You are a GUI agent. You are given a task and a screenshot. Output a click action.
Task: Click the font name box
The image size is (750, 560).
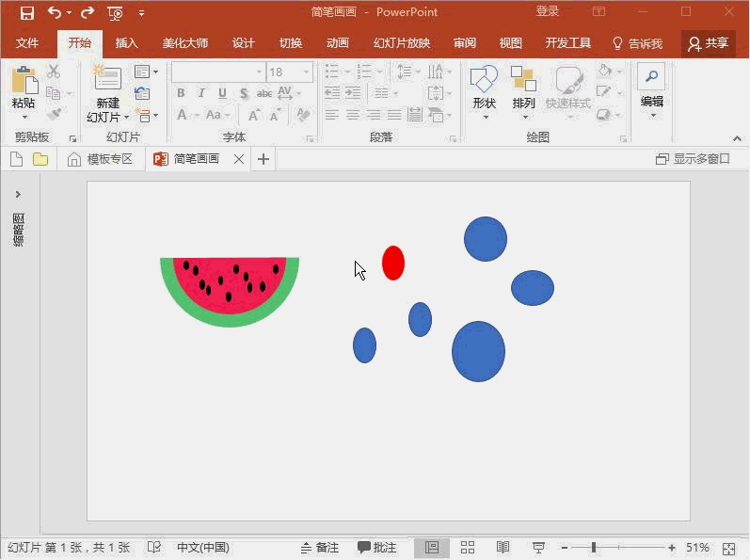pyautogui.click(x=217, y=72)
